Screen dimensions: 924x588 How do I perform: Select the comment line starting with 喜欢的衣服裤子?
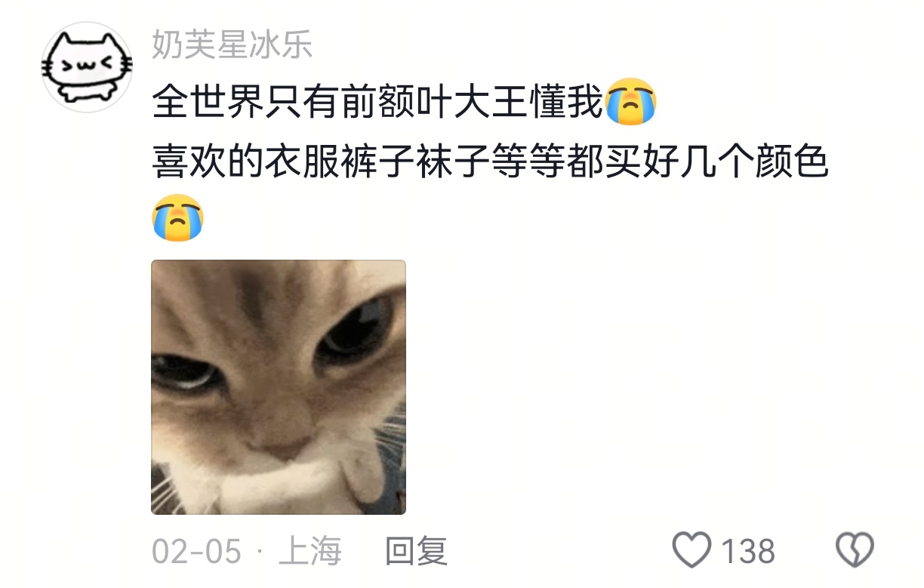491,161
